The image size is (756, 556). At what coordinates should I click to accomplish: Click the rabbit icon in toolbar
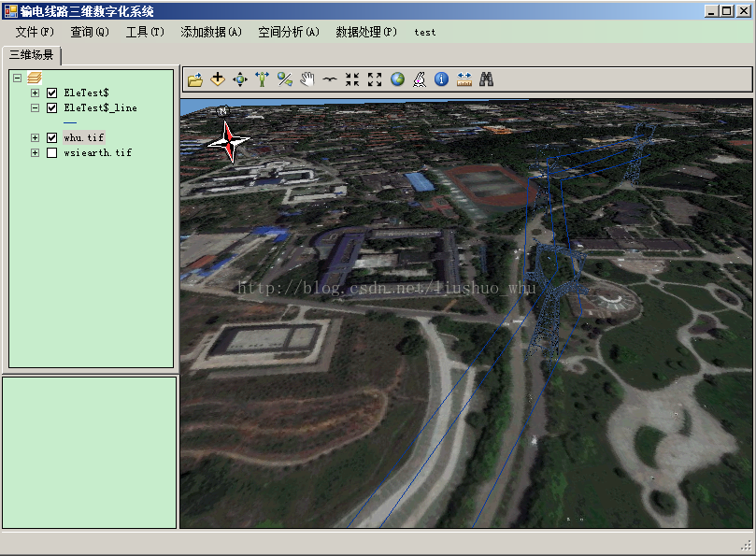coord(420,79)
